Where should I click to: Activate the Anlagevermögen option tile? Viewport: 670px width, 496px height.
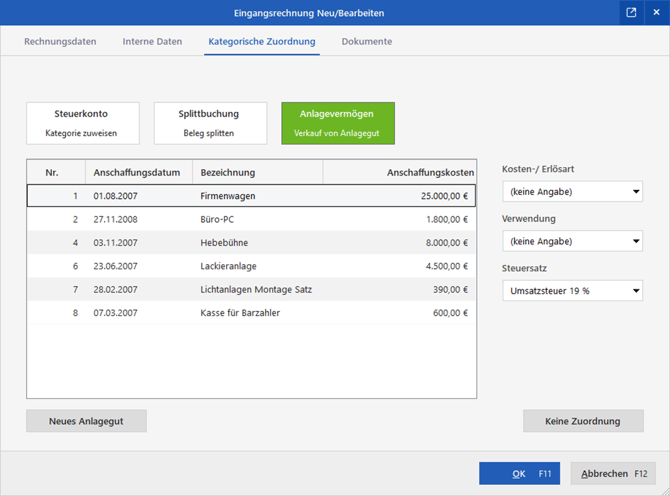tap(338, 122)
